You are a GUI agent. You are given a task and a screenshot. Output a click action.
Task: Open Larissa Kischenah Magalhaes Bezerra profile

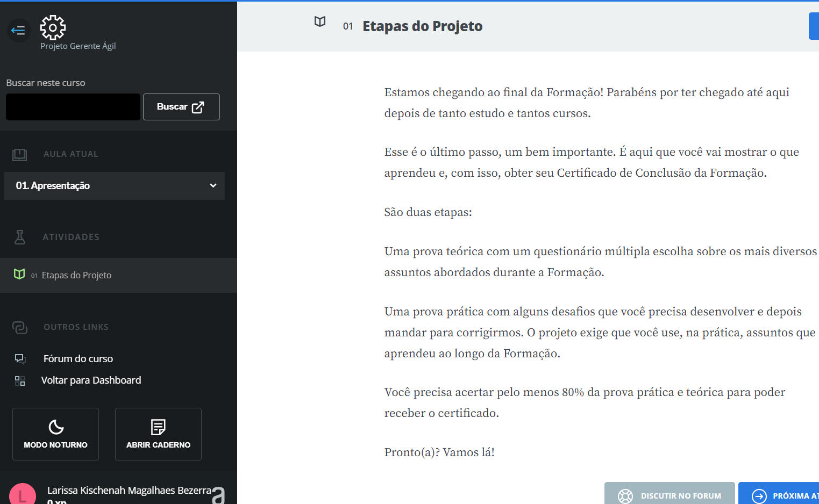point(129,491)
